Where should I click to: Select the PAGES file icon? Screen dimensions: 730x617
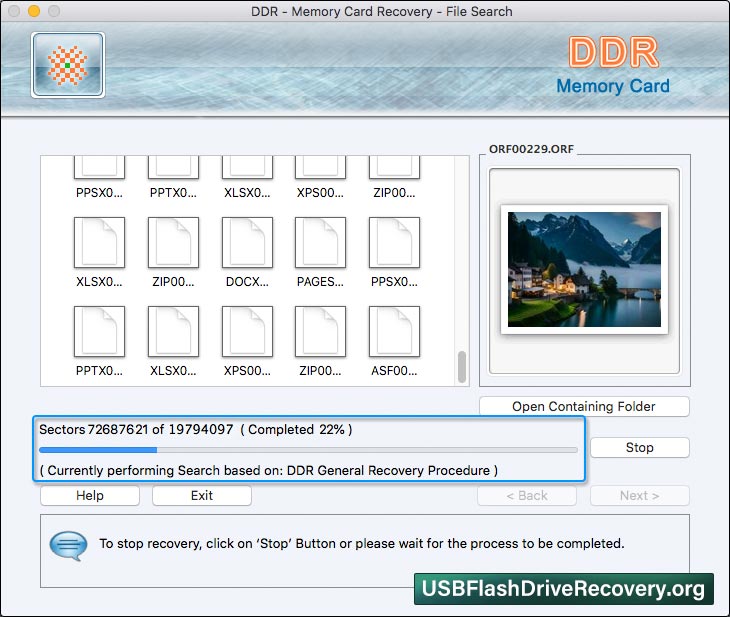click(x=320, y=243)
